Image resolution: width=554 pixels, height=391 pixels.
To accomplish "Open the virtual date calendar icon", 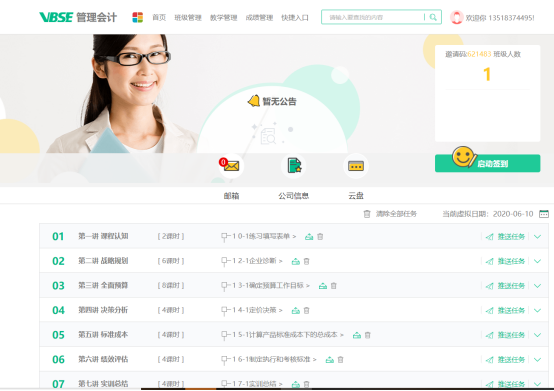I will tap(544, 214).
